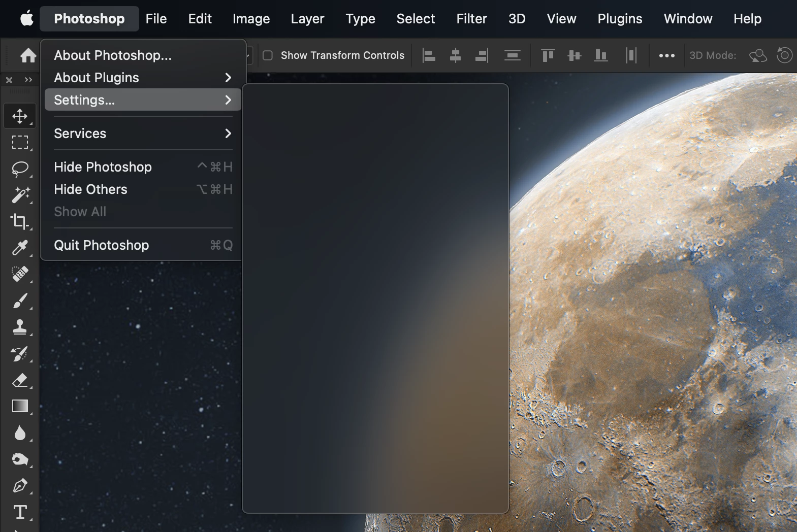Align bottom edges in options bar
The width and height of the screenshot is (797, 532).
(x=601, y=55)
